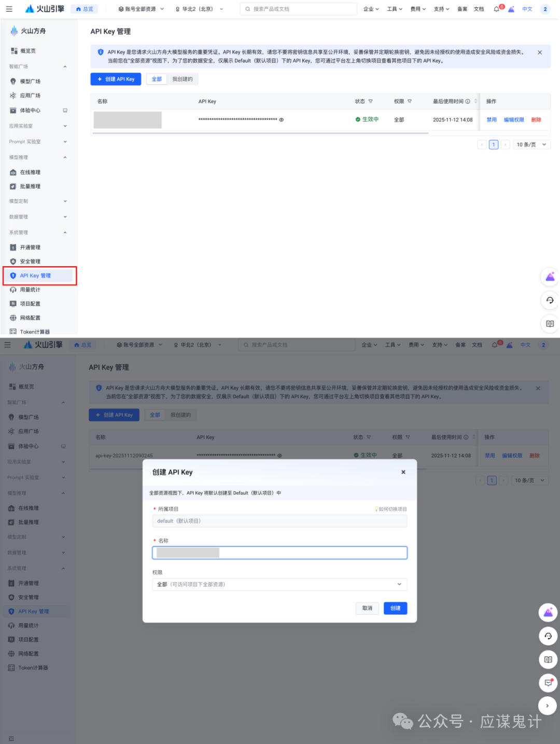
Task: Open the 文档 menu in top bar
Action: click(x=479, y=9)
